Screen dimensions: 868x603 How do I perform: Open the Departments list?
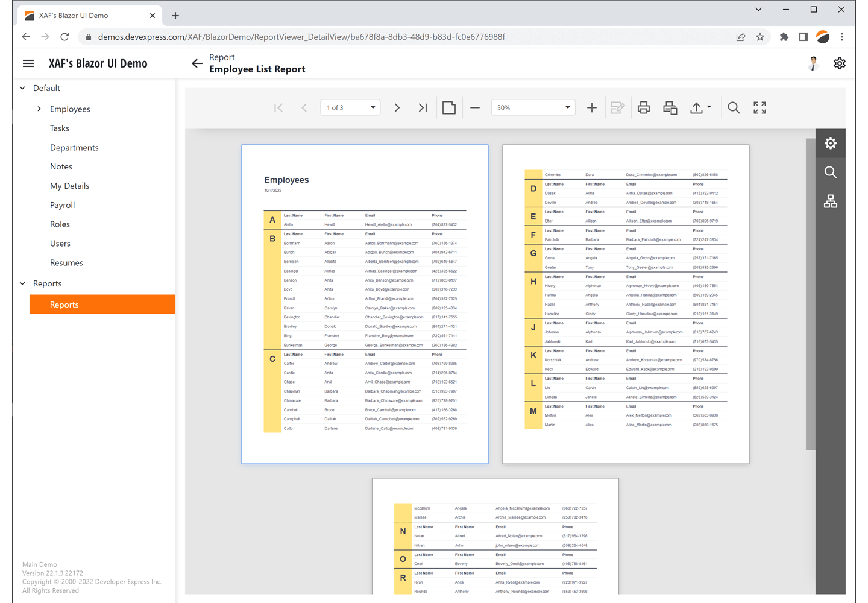click(74, 147)
